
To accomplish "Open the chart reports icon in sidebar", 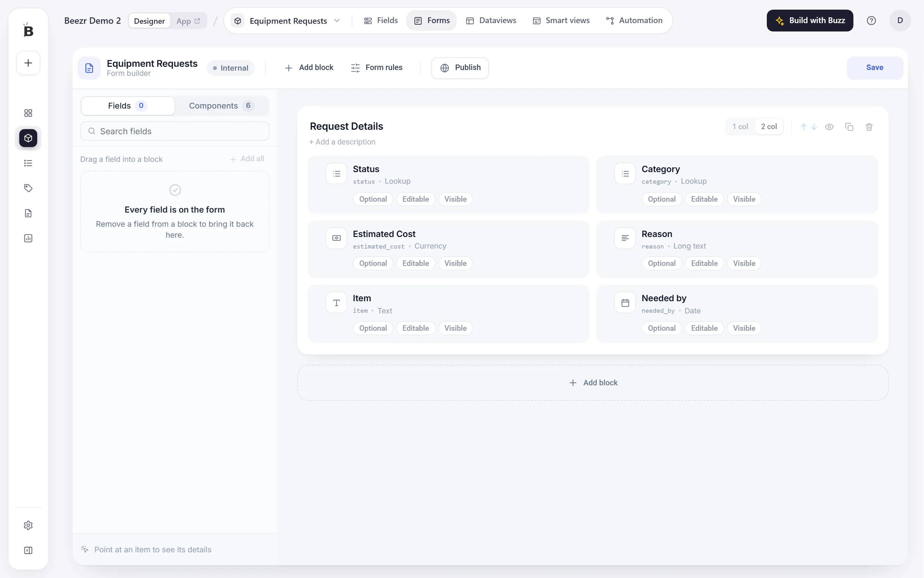I will [x=28, y=239].
